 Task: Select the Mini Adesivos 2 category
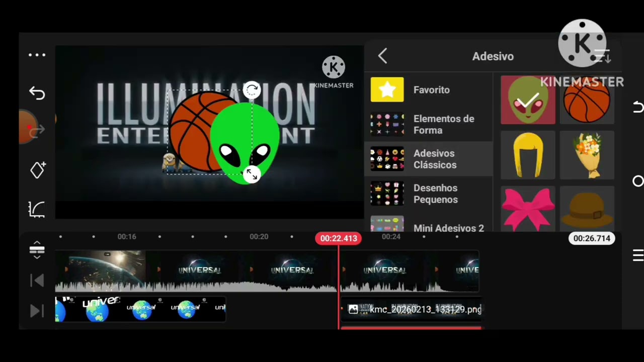click(x=429, y=224)
